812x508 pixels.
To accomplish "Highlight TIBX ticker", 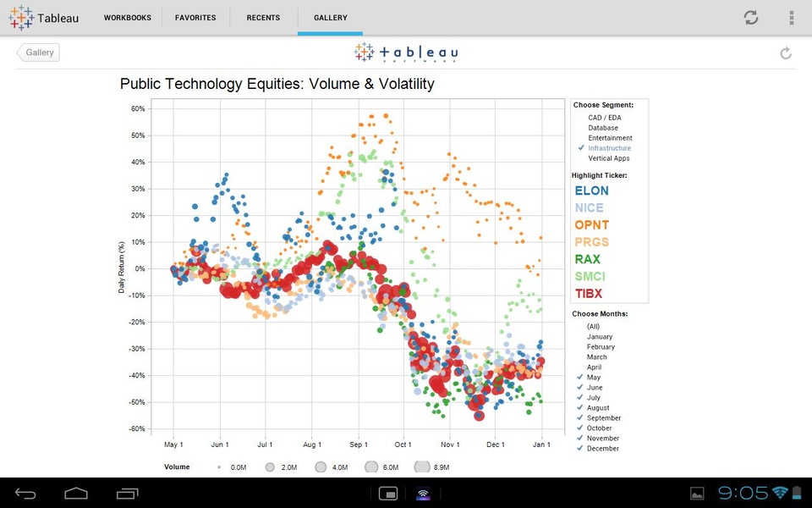I will (x=589, y=294).
